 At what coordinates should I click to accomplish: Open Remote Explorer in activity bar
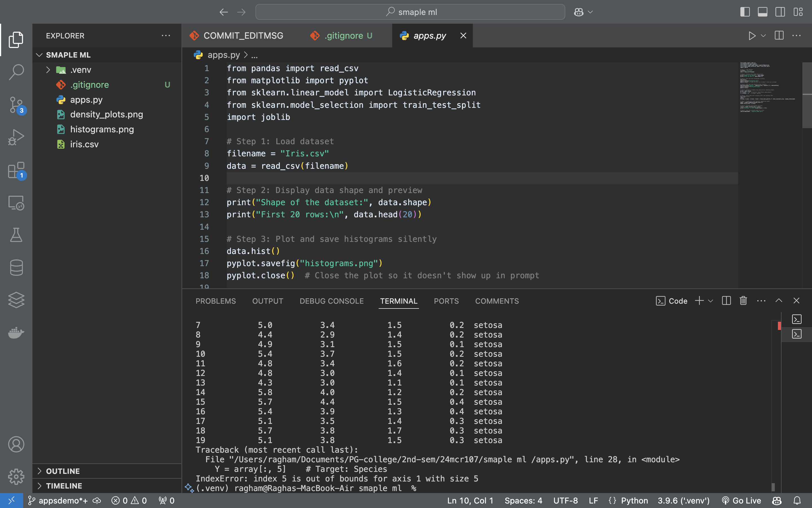click(x=16, y=203)
